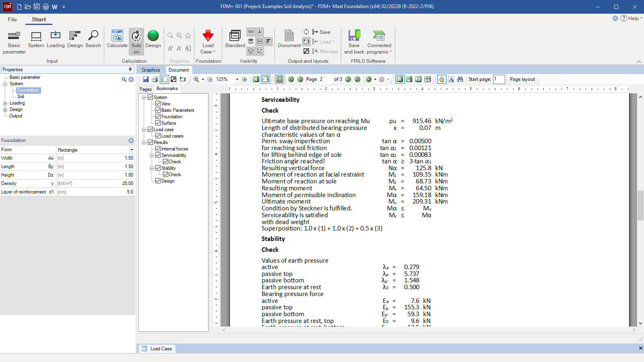Toggle the Foundation bookmark checkbox
Image resolution: width=644 pixels, height=362 pixels.
(x=158, y=117)
